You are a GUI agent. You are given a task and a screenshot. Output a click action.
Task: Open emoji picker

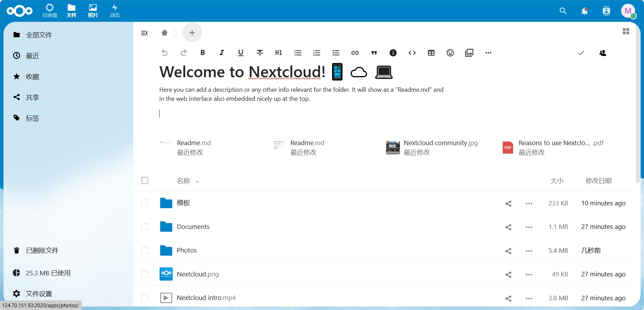point(450,53)
